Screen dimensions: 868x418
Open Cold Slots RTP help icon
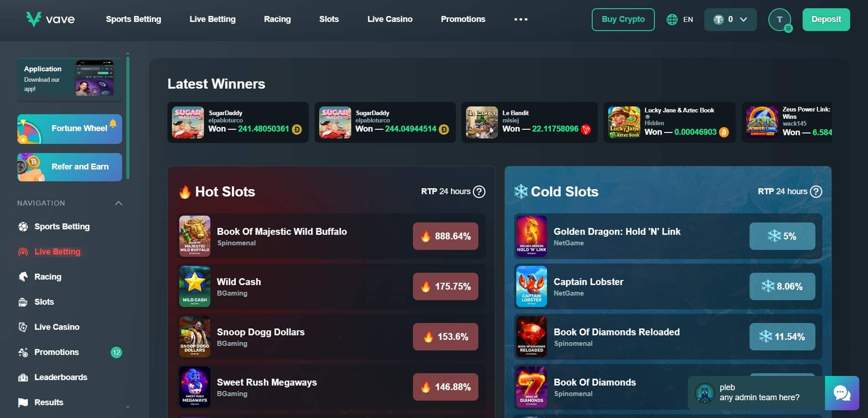[x=816, y=191]
